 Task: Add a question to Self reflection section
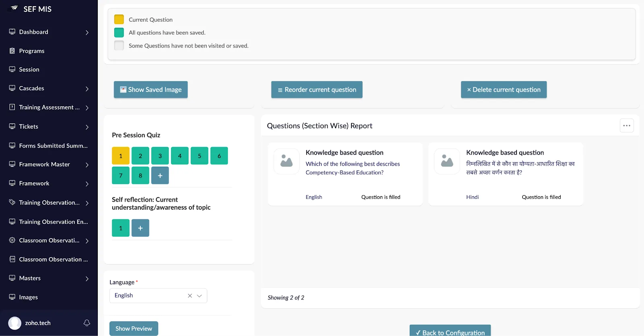(140, 228)
